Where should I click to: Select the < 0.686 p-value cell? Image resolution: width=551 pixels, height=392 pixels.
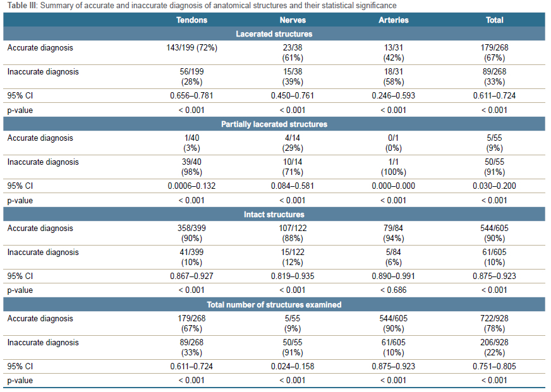click(394, 290)
